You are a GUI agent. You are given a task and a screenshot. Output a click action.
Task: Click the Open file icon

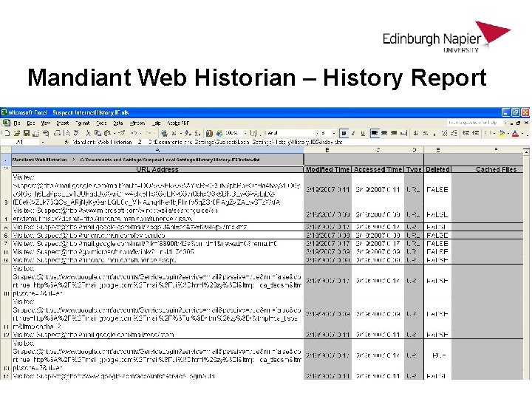click(16, 133)
